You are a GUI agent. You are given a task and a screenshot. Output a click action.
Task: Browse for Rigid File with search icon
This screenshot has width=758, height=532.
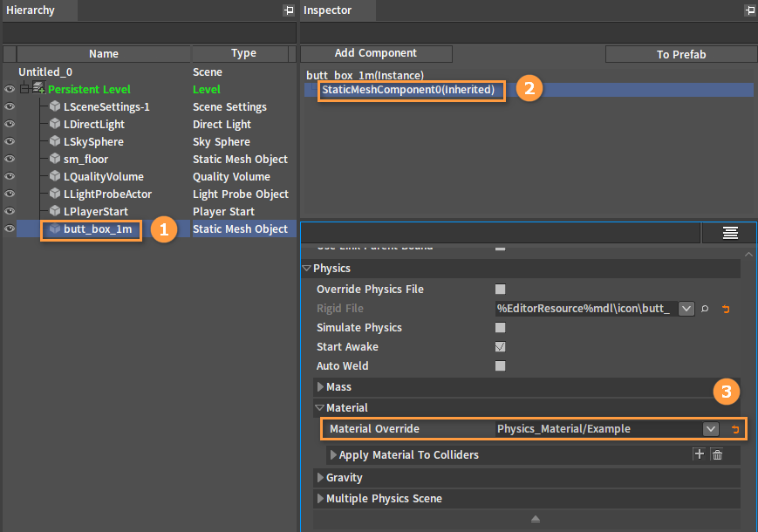705,308
